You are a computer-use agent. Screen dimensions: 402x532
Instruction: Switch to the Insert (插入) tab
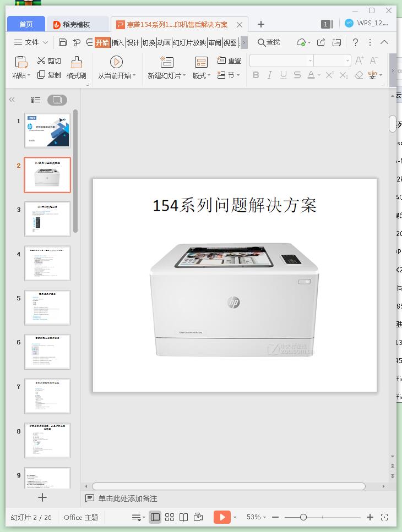tap(117, 42)
